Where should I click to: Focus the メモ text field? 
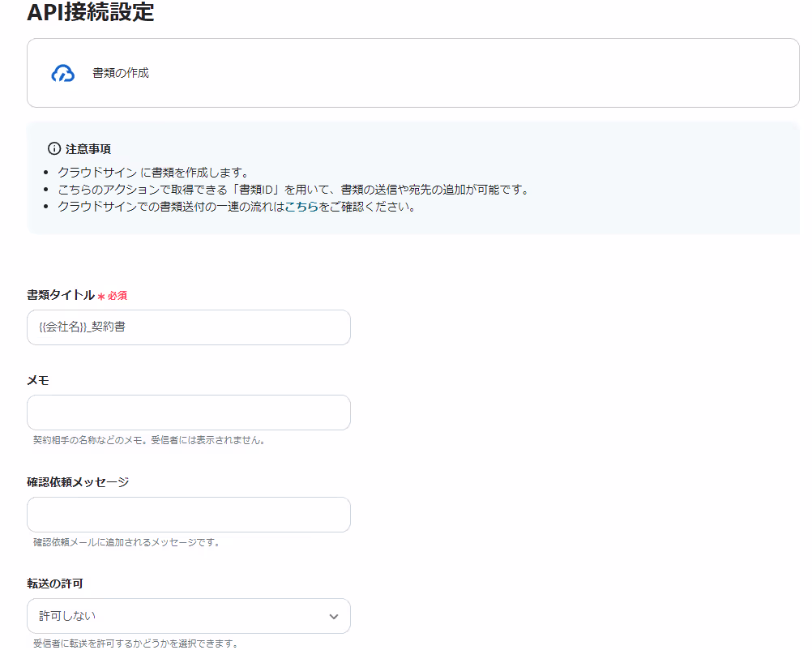[189, 413]
